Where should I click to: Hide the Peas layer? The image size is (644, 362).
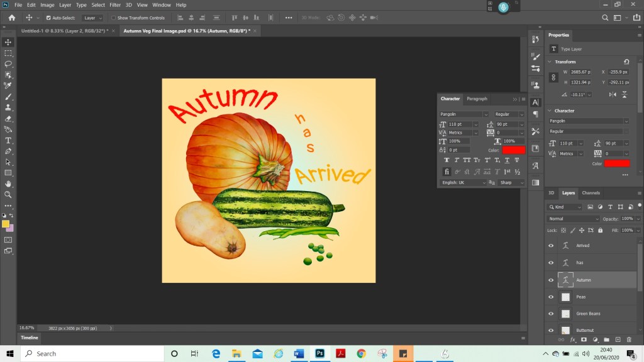551,297
